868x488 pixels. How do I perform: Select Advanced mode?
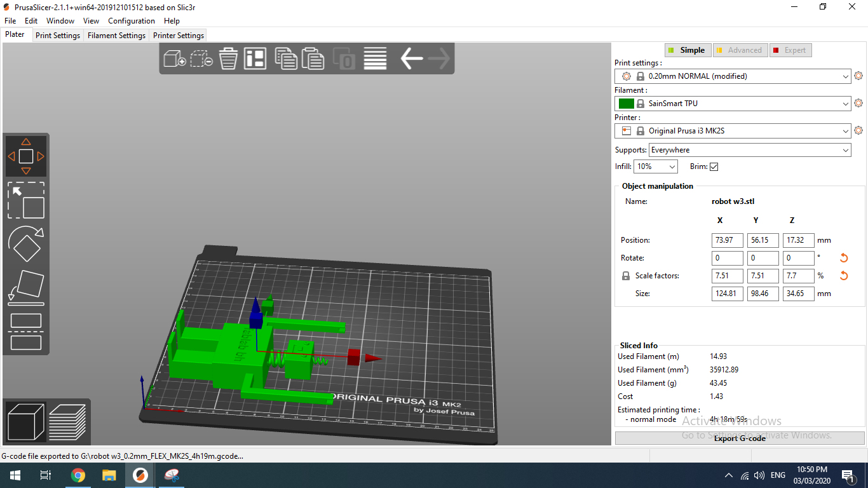click(x=740, y=50)
